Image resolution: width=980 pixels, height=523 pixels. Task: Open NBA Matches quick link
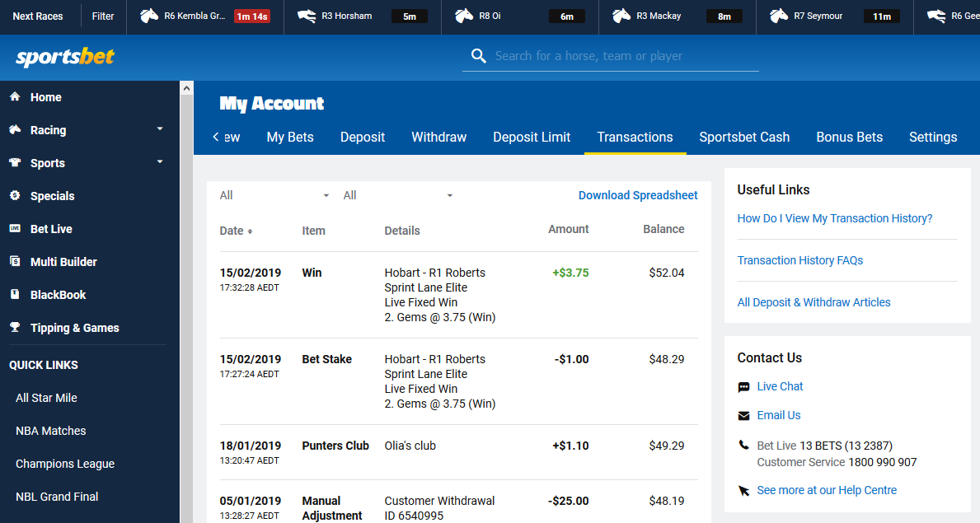pyautogui.click(x=50, y=431)
